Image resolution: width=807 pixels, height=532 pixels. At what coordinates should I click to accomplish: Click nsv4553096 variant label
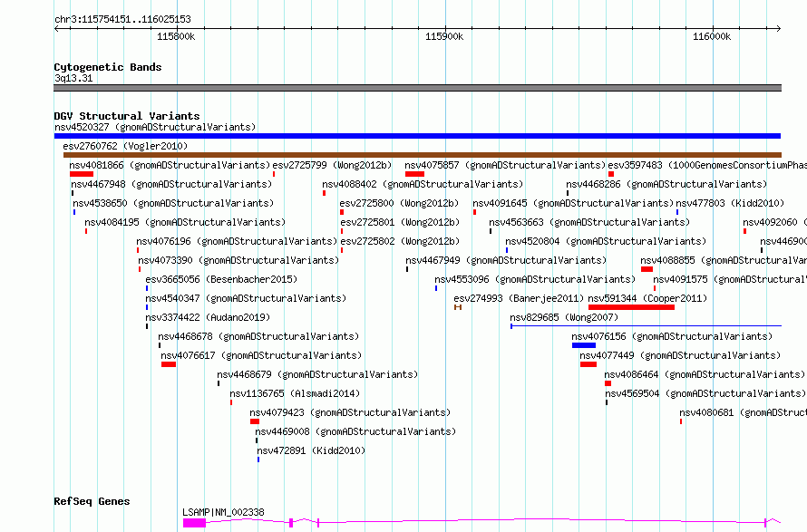pos(535,279)
